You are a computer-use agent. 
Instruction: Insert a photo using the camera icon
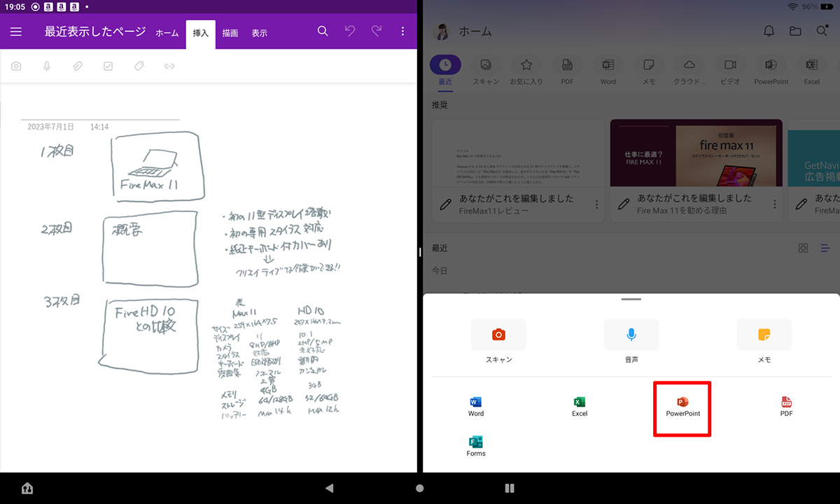[x=16, y=66]
